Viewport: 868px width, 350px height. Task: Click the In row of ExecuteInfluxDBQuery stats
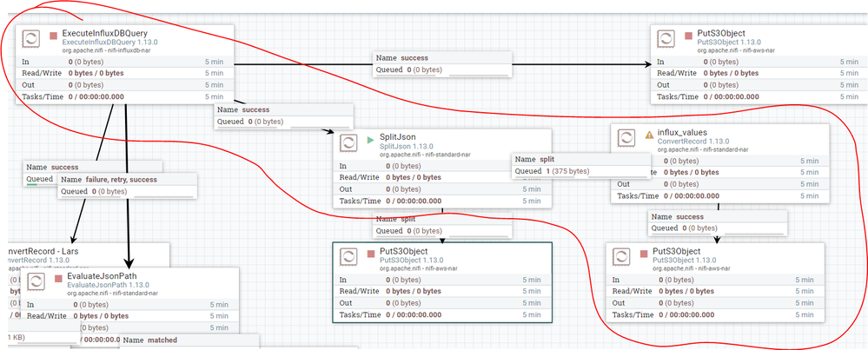pos(125,62)
